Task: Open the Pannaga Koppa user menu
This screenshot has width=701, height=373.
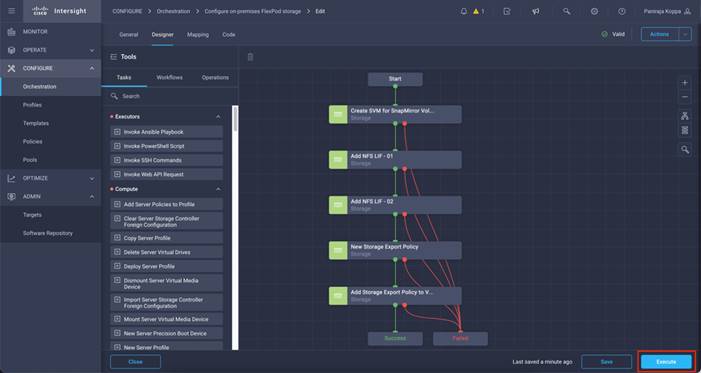Action: click(x=668, y=11)
